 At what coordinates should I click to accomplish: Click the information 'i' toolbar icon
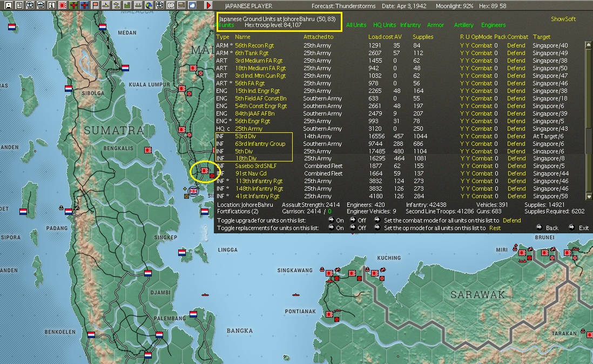tap(51, 5)
